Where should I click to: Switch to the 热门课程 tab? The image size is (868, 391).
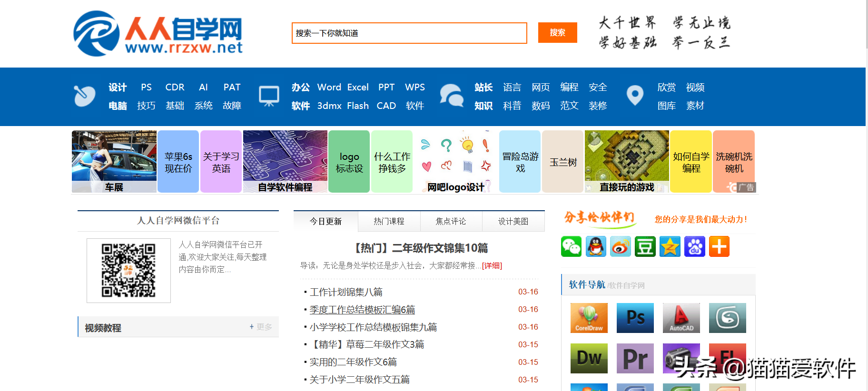(x=389, y=221)
